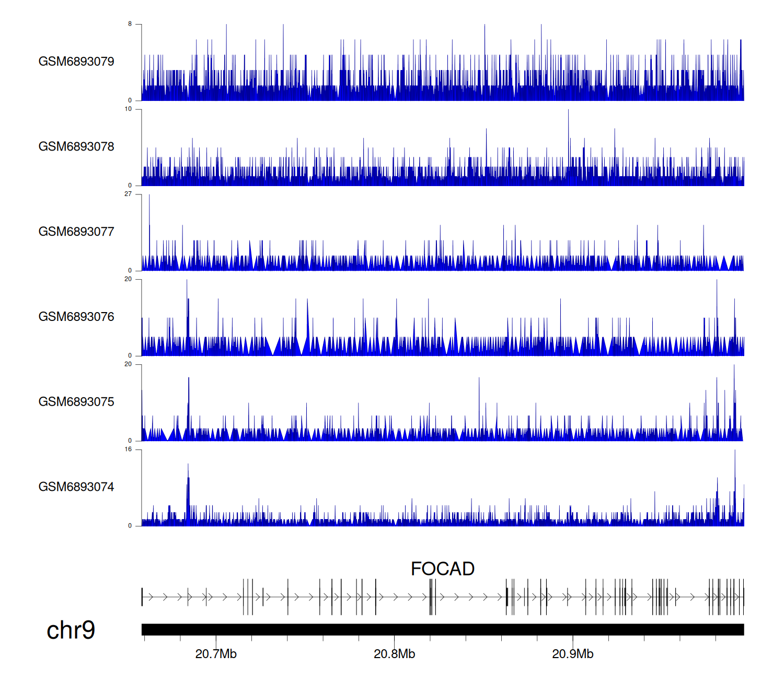The image size is (784, 690).
Task: Click the 20.9Mb axis position label
Action: point(573,654)
